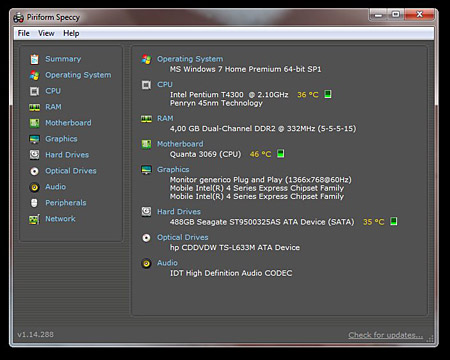Click the motherboard temperature value 46 °C
This screenshot has width=450, height=360.
(x=260, y=154)
